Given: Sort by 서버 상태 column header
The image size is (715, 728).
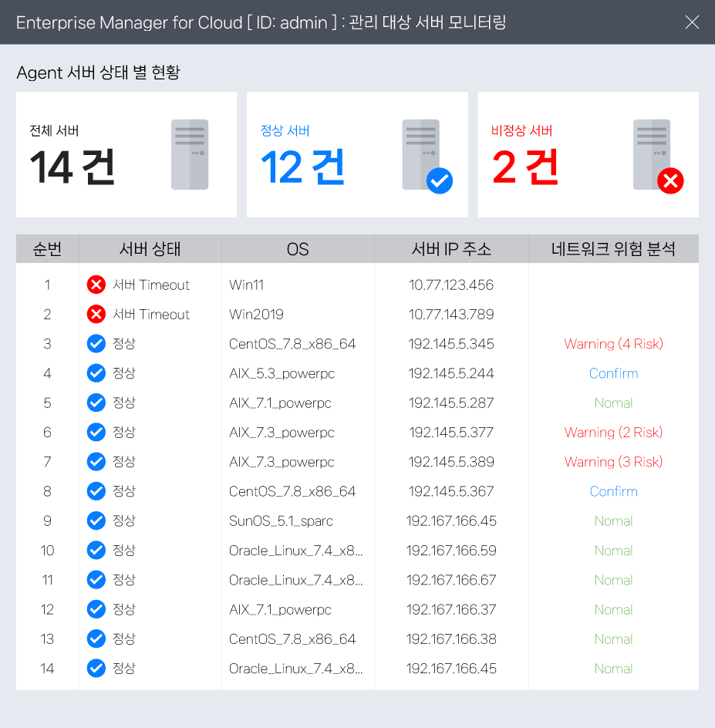Looking at the screenshot, I should tap(150, 249).
